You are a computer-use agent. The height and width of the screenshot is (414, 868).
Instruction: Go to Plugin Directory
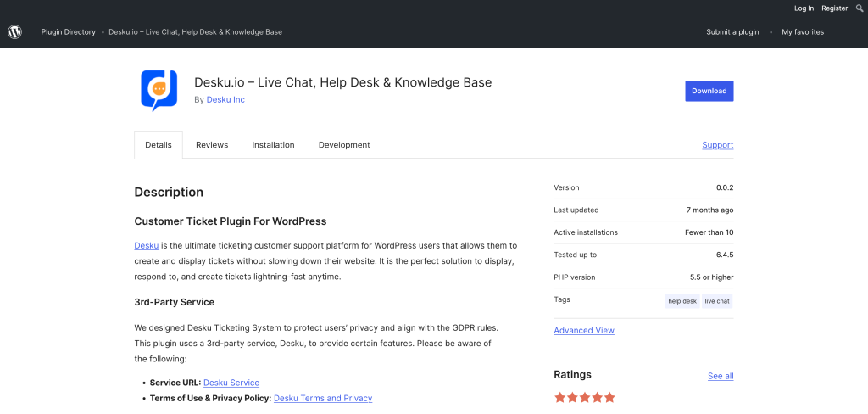[x=69, y=32]
